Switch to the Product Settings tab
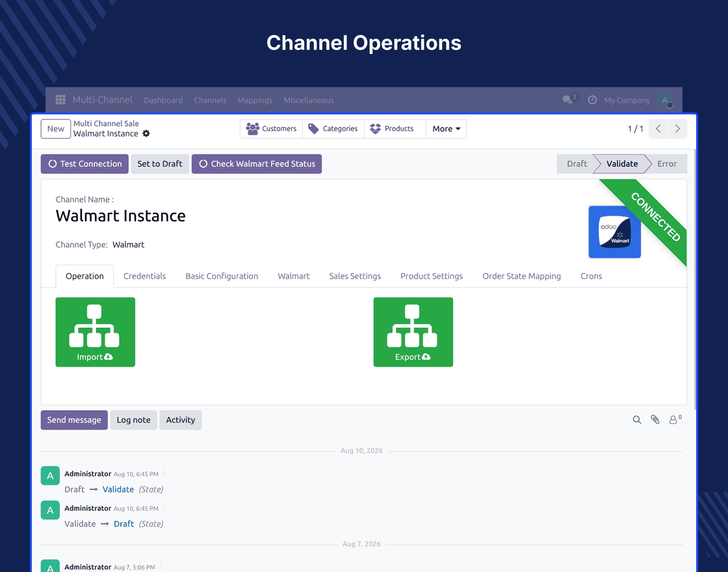The height and width of the screenshot is (572, 728). 432,276
